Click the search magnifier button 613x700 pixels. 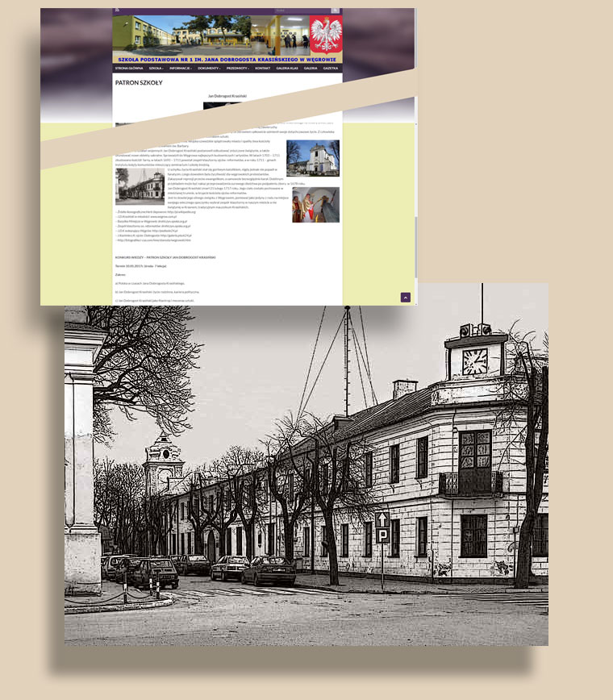coord(335,10)
